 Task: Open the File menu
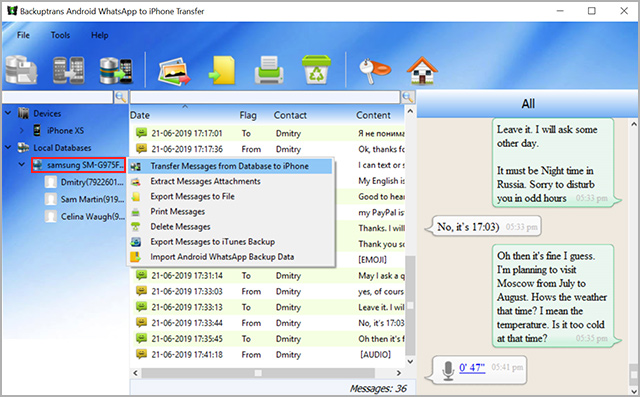[x=23, y=35]
